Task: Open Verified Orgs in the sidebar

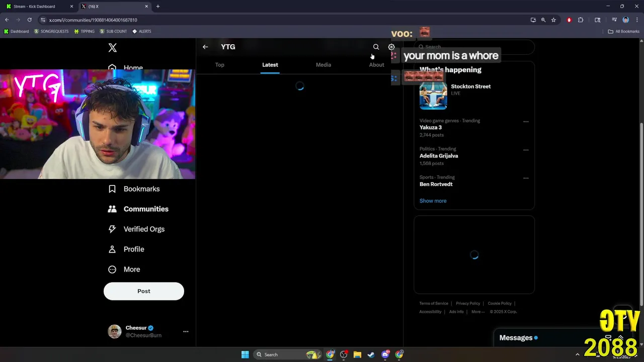Action: pyautogui.click(x=136, y=229)
